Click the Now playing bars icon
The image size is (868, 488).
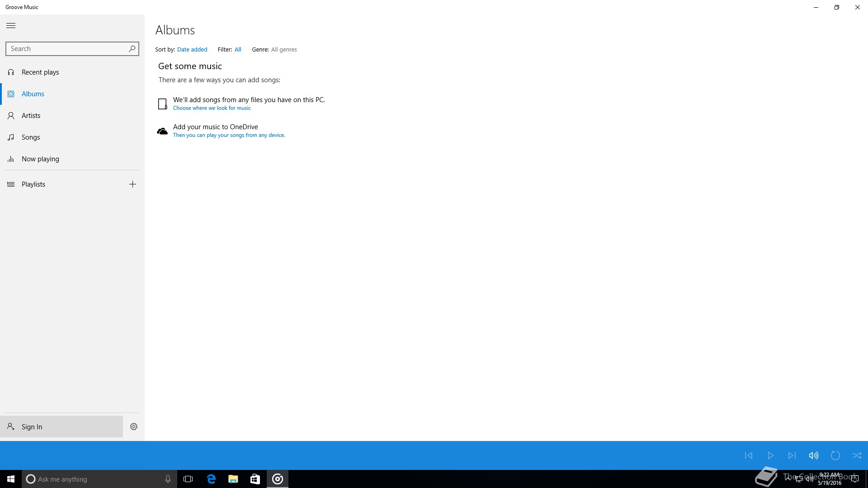pyautogui.click(x=11, y=159)
